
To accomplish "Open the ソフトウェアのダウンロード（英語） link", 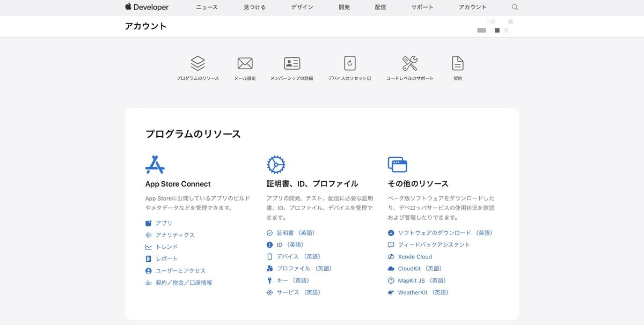I will tap(445, 233).
